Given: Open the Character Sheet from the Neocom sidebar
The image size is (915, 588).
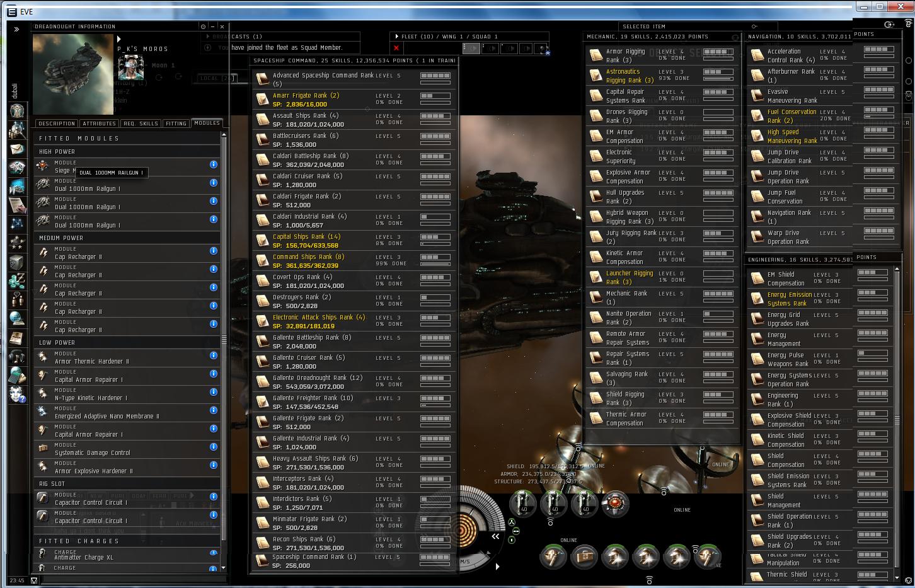Looking at the screenshot, I should point(17,112).
